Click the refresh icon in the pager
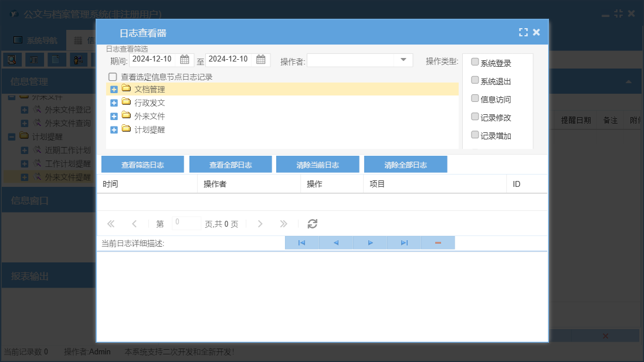 pyautogui.click(x=313, y=224)
